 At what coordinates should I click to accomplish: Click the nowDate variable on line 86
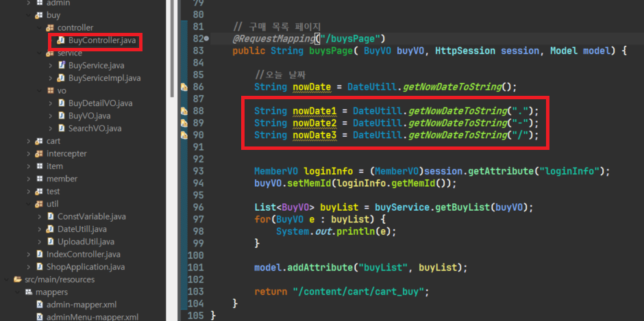pyautogui.click(x=312, y=87)
